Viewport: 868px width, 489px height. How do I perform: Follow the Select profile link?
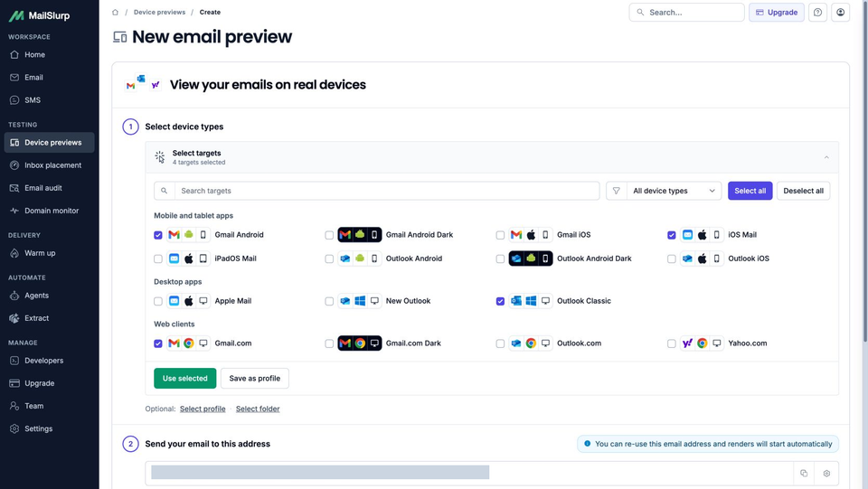203,409
